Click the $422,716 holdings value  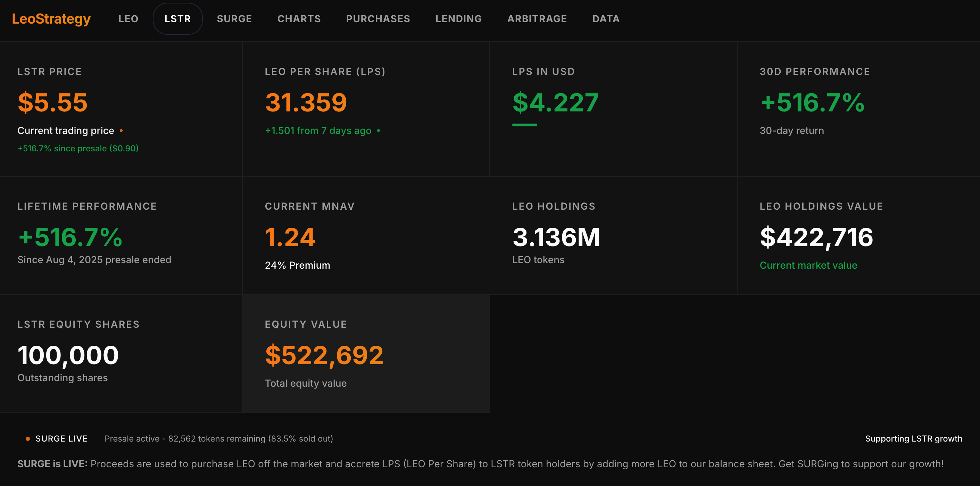(816, 237)
